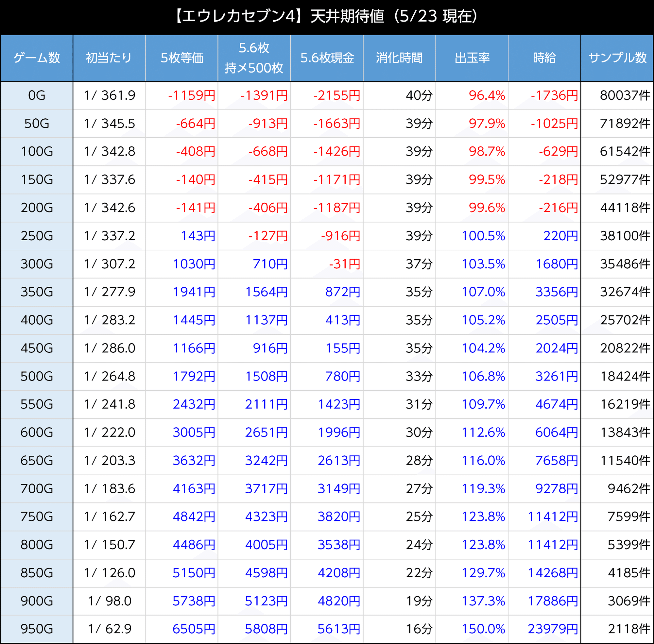Click the 時給 column header

[x=544, y=58]
